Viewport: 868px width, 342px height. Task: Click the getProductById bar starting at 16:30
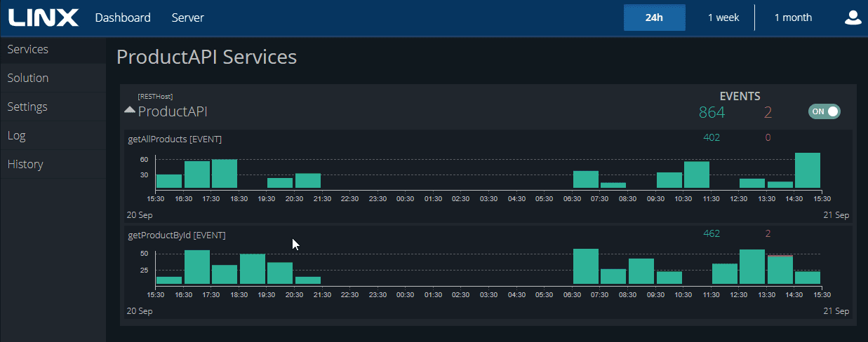coord(197,267)
